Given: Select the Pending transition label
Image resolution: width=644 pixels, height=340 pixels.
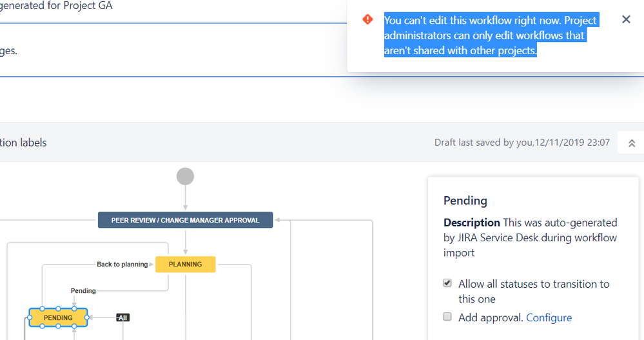Looking at the screenshot, I should tap(83, 291).
